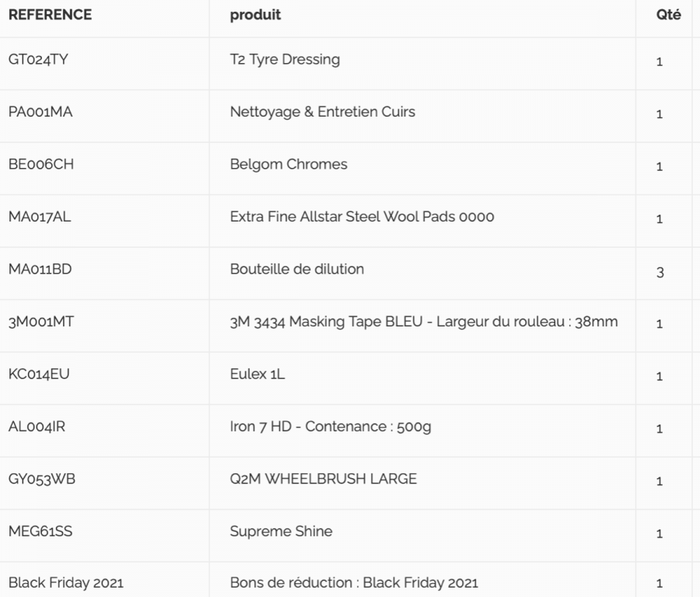Open Nettoyage & Entretien Cuirs product
The height and width of the screenshot is (597, 700).
point(322,111)
